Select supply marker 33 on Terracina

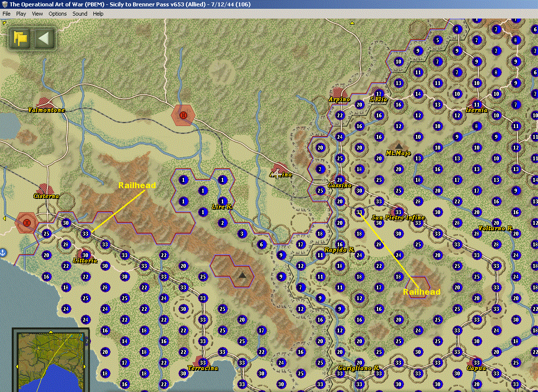tap(203, 363)
